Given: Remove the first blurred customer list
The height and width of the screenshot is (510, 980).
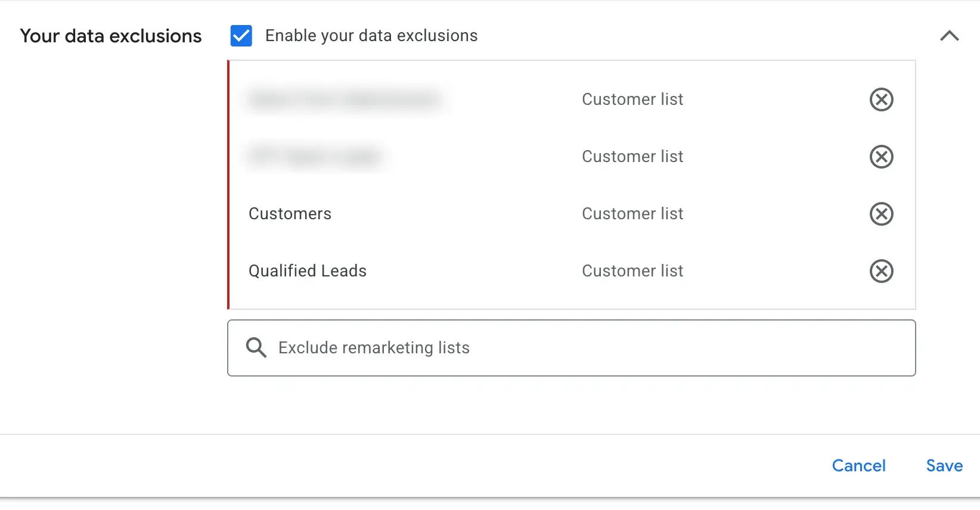Looking at the screenshot, I should click(x=881, y=99).
